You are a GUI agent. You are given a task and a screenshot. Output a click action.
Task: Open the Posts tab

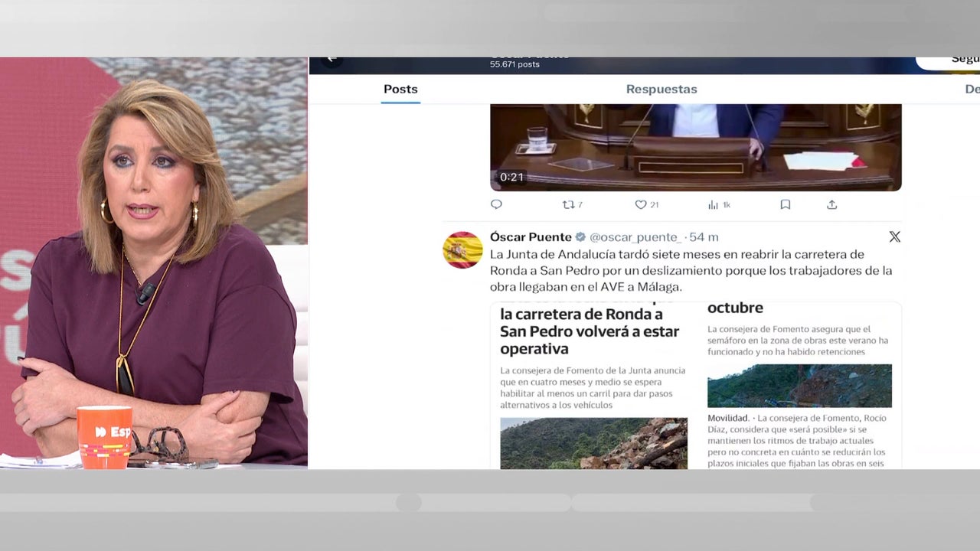click(400, 89)
